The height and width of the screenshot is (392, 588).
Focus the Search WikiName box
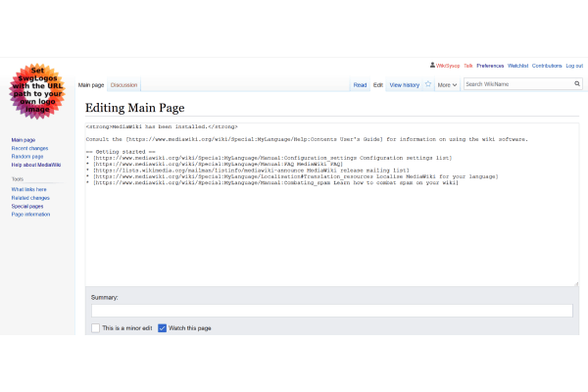click(x=516, y=84)
